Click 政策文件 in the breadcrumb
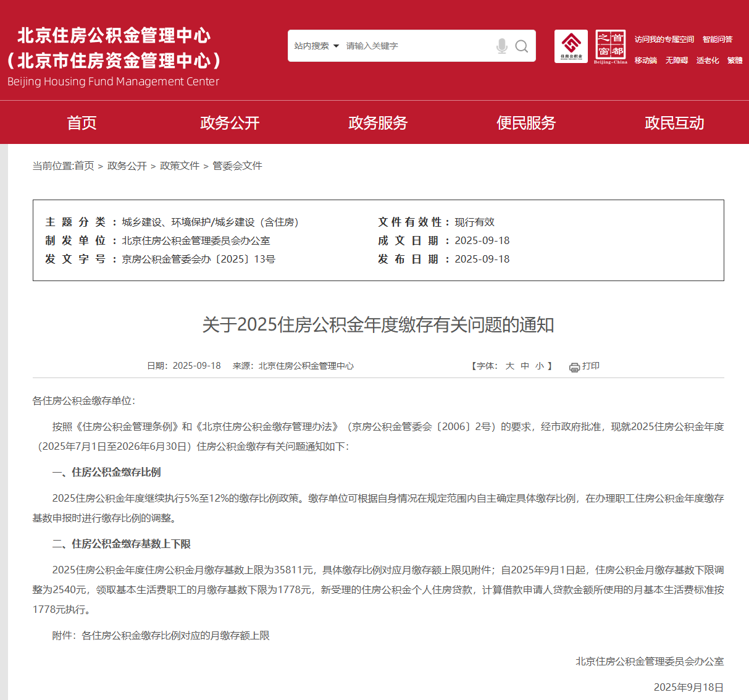 180,166
